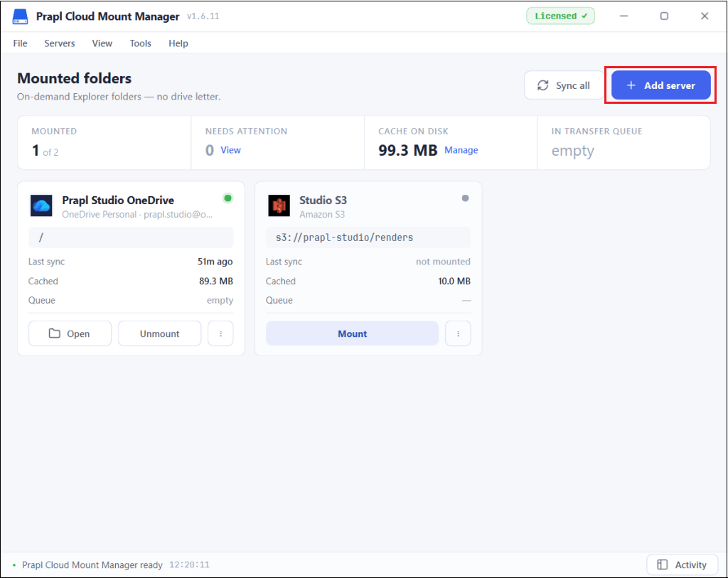Click the On-demand Explorer folders subtitle
The image size is (728, 578).
119,97
